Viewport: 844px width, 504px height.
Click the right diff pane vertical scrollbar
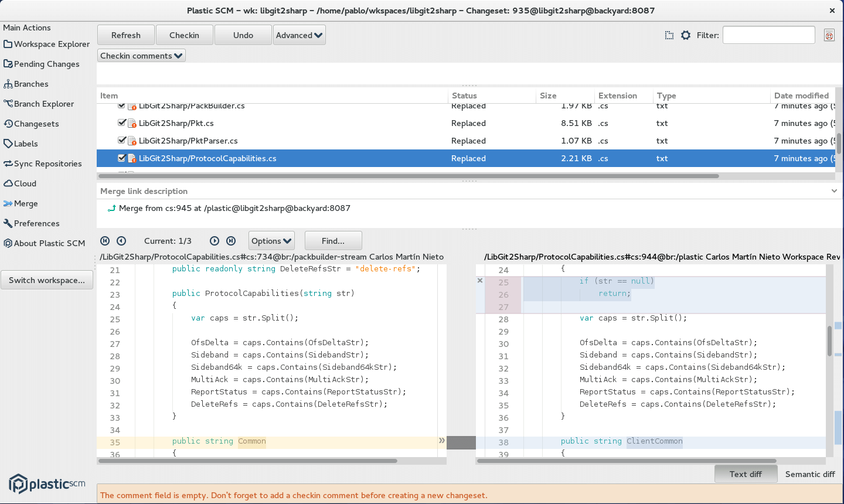pos(830,341)
